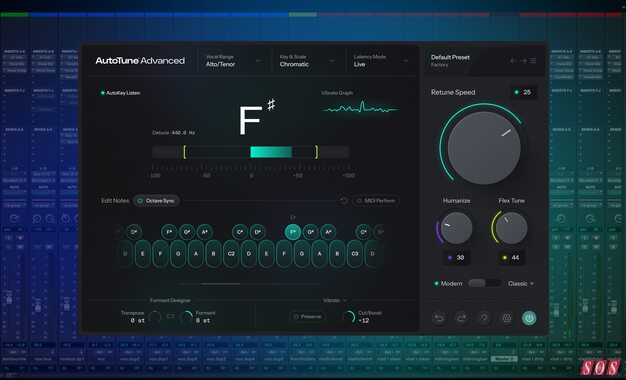
Task: Click the C3 note key
Action: [x=355, y=253]
